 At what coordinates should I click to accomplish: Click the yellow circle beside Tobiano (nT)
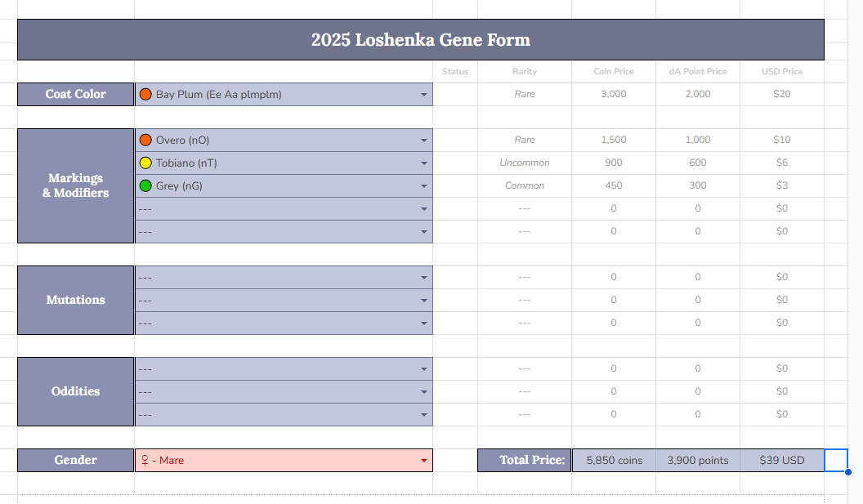click(x=145, y=163)
